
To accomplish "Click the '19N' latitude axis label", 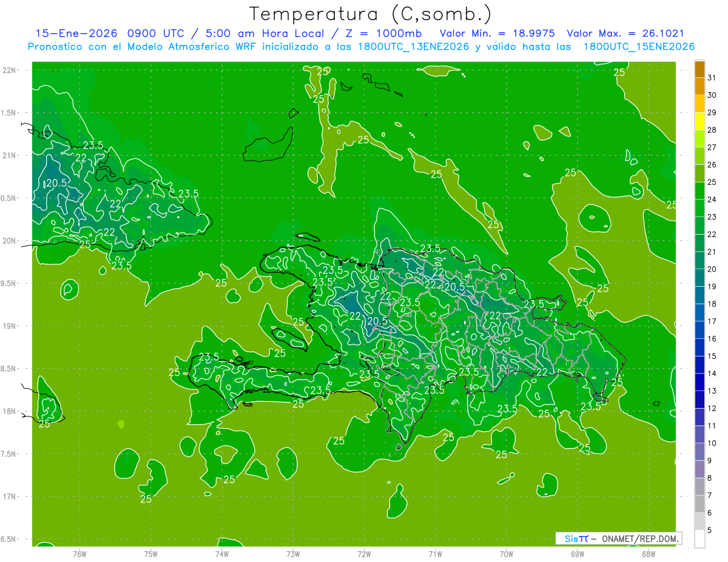I will pyautogui.click(x=10, y=326).
